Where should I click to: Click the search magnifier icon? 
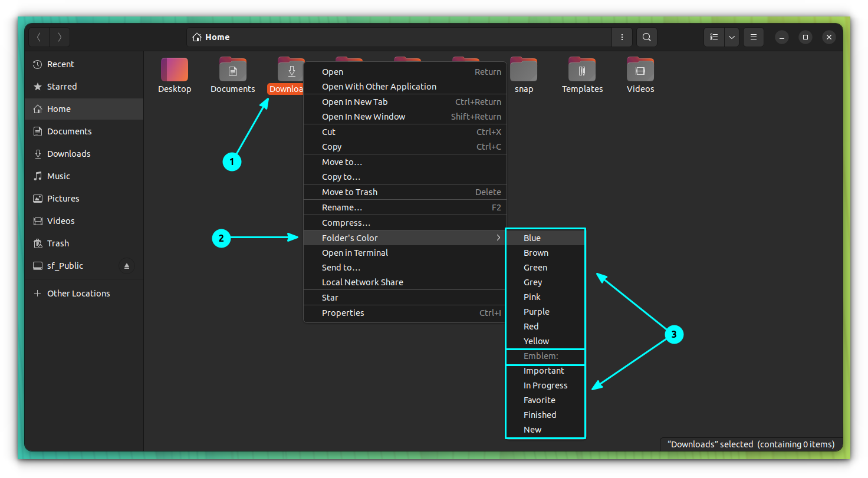click(647, 37)
